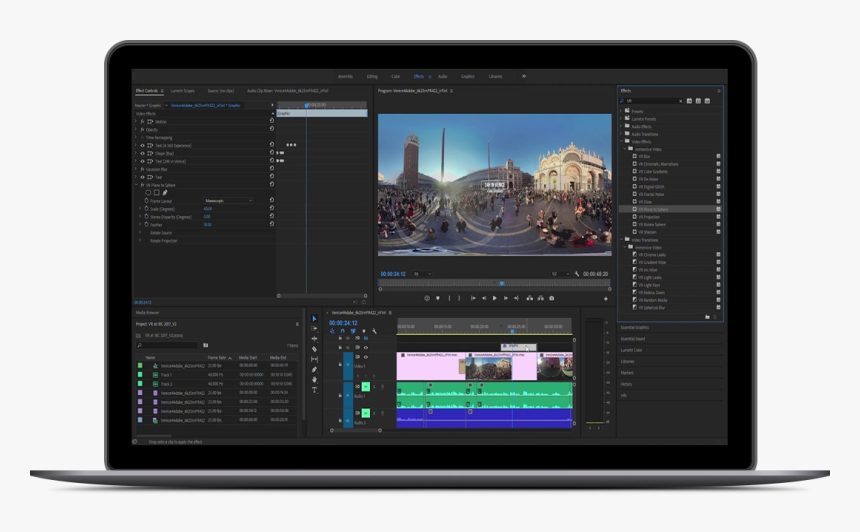Select VR Rotate Sphere effect
This screenshot has height=532, width=860.
click(x=652, y=222)
